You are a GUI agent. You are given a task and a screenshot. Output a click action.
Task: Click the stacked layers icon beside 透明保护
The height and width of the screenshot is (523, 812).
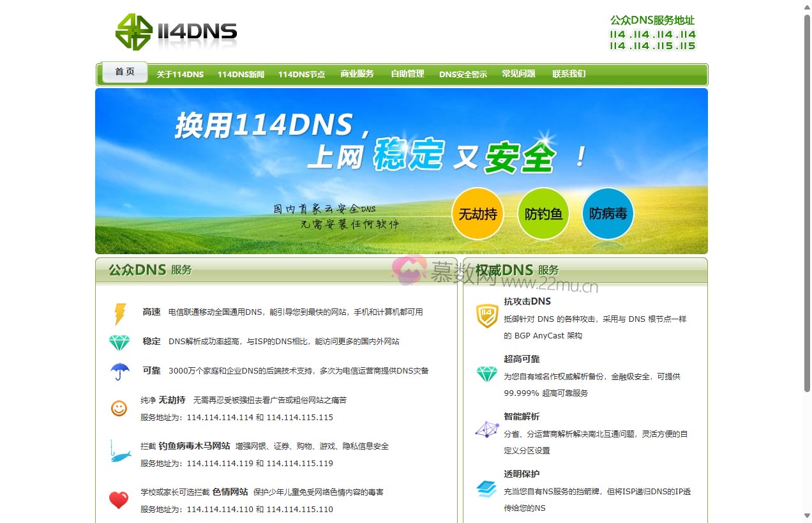click(486, 488)
